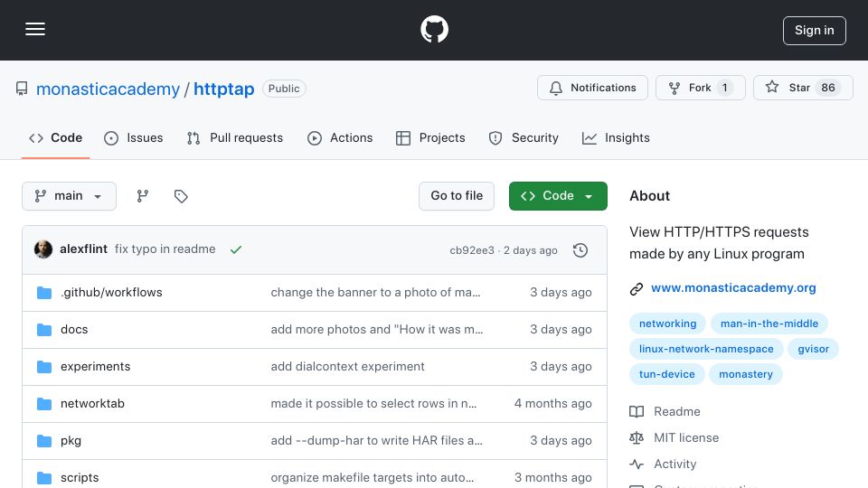Click the folder icon beside pkg
This screenshot has width=868, height=488.
click(x=44, y=441)
